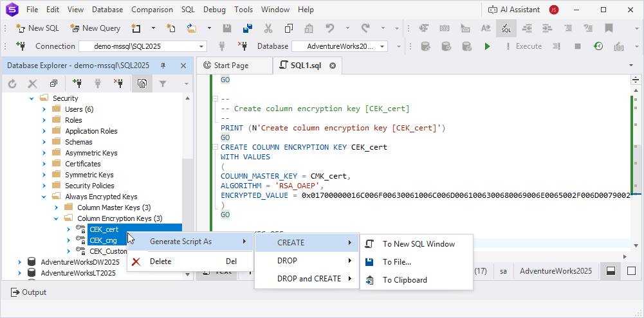Click the Save icon in toolbar
This screenshot has width=644, height=318.
coord(226,28)
